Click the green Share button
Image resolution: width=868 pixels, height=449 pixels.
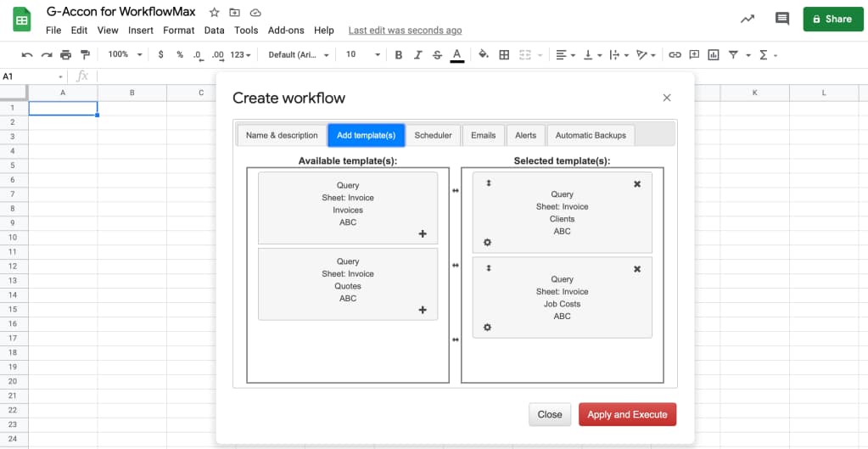[x=833, y=19]
